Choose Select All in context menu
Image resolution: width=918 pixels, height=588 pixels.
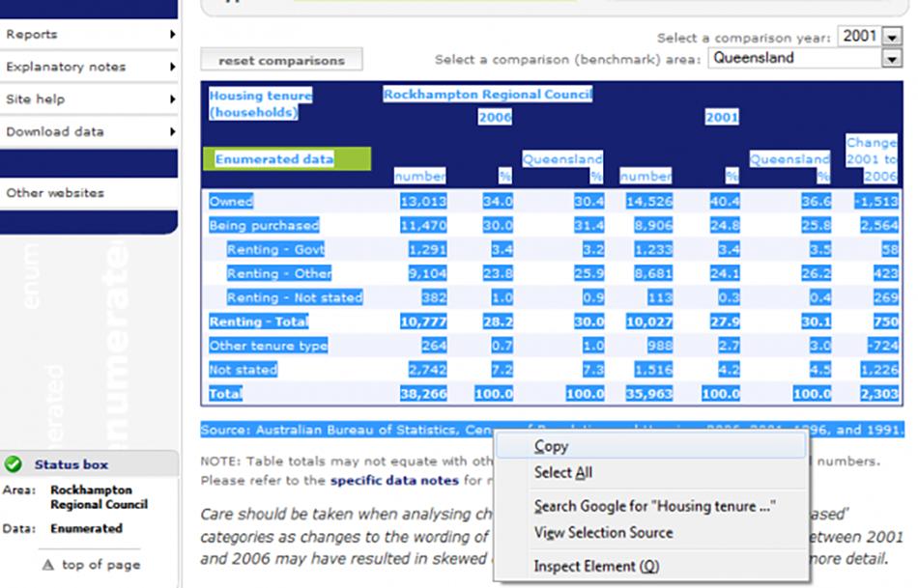pyautogui.click(x=651, y=473)
